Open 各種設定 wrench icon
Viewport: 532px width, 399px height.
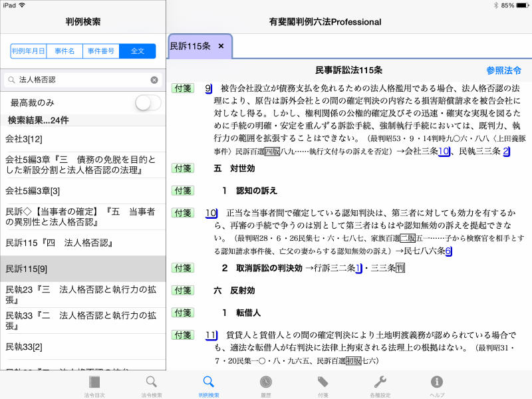[380, 382]
